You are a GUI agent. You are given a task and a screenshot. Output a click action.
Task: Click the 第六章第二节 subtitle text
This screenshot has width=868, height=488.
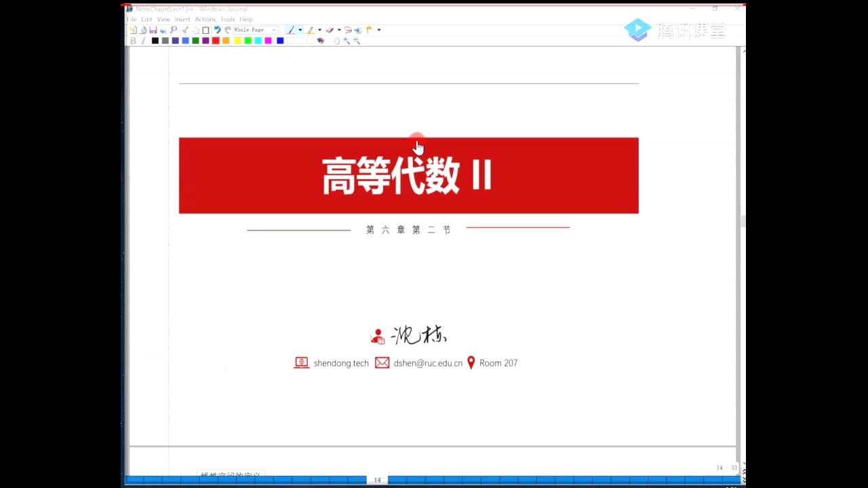[408, 230]
